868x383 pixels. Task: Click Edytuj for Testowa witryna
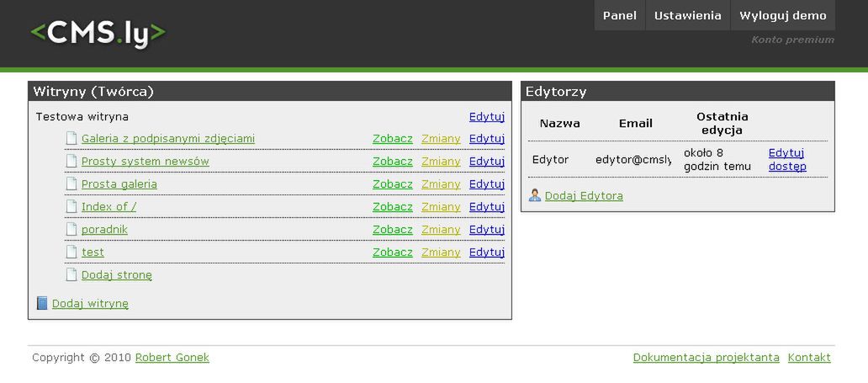pyautogui.click(x=486, y=117)
